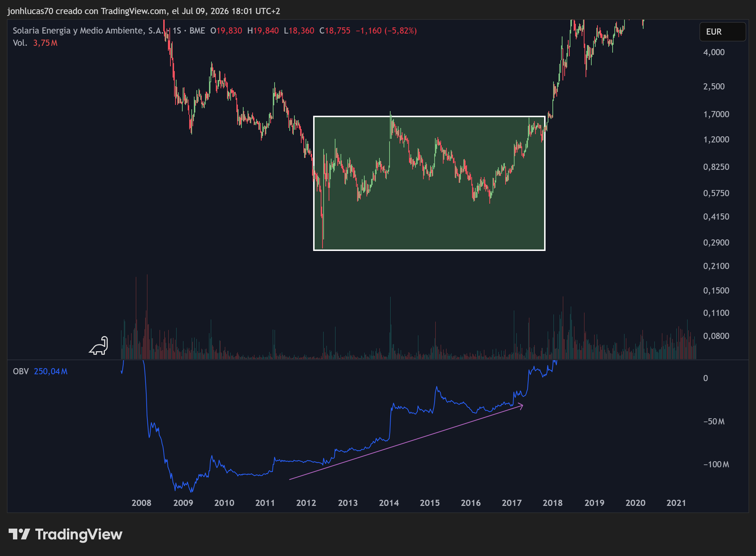Click the 2009 label on the time axis
Viewport: 756px width, 556px height.
[x=183, y=503]
